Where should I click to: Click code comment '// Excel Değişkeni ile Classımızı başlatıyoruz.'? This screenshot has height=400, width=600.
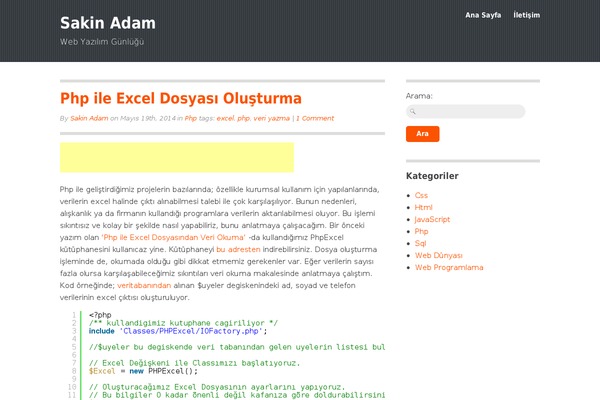point(194,363)
